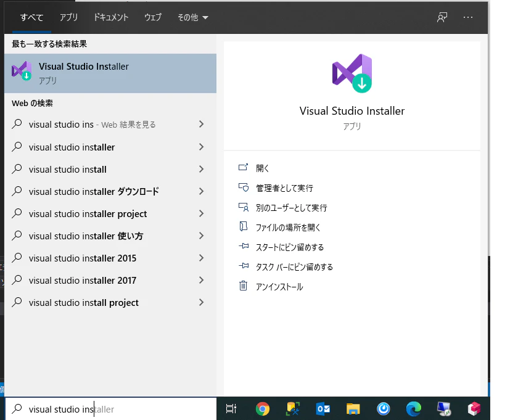The height and width of the screenshot is (420, 518).
Task: Expand chevron for 'visual studio install project'
Action: pyautogui.click(x=201, y=302)
